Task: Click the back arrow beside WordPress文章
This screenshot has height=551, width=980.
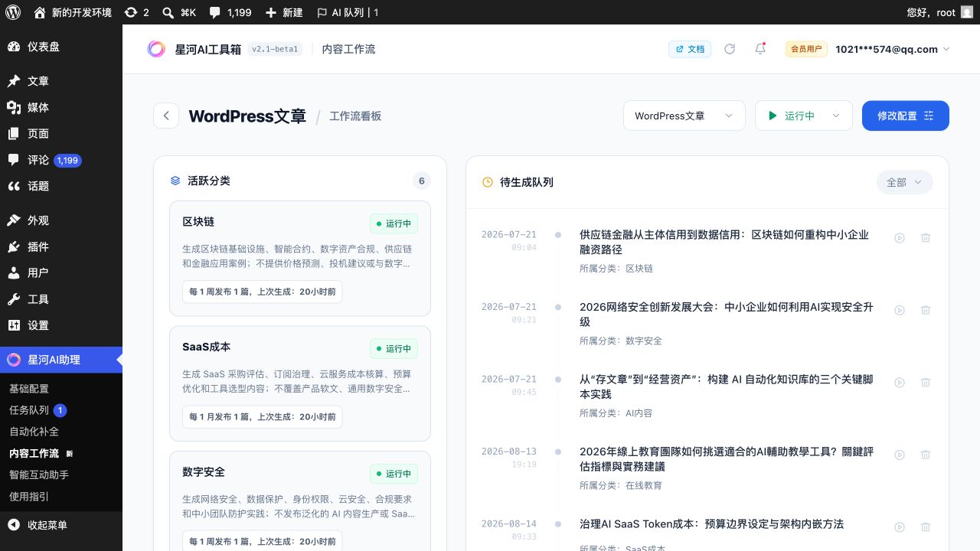Action: coord(166,116)
